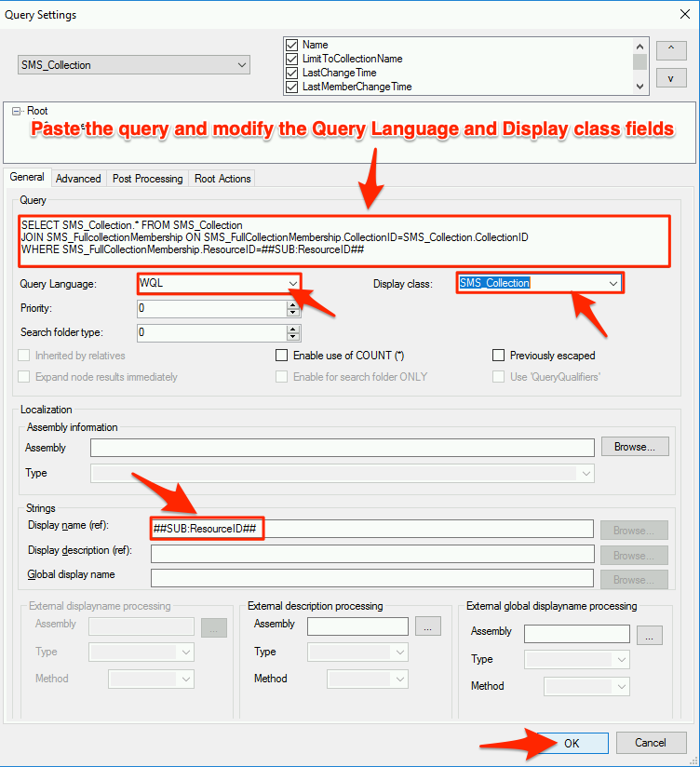The height and width of the screenshot is (767, 700).
Task: Click the External global displayname ellipsis button
Action: click(650, 635)
